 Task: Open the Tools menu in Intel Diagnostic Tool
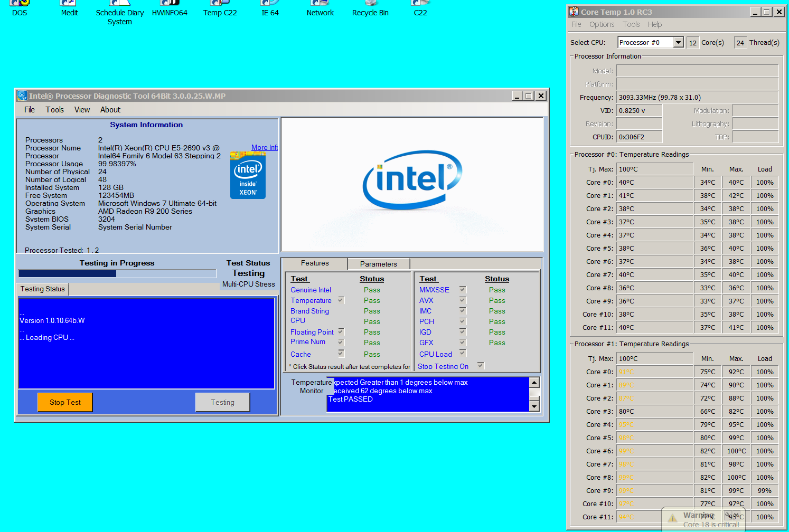point(54,110)
